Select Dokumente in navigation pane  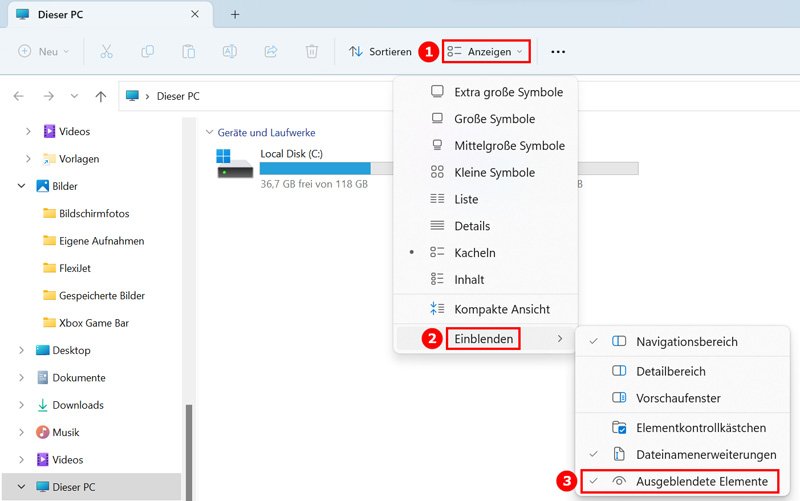(x=71, y=378)
